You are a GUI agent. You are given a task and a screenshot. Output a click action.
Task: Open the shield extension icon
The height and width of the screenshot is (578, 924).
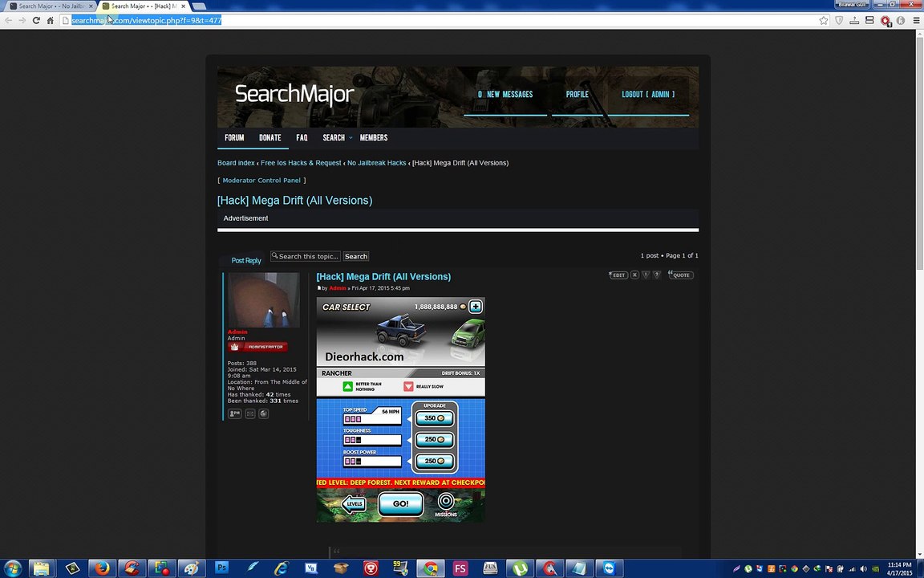tap(839, 21)
